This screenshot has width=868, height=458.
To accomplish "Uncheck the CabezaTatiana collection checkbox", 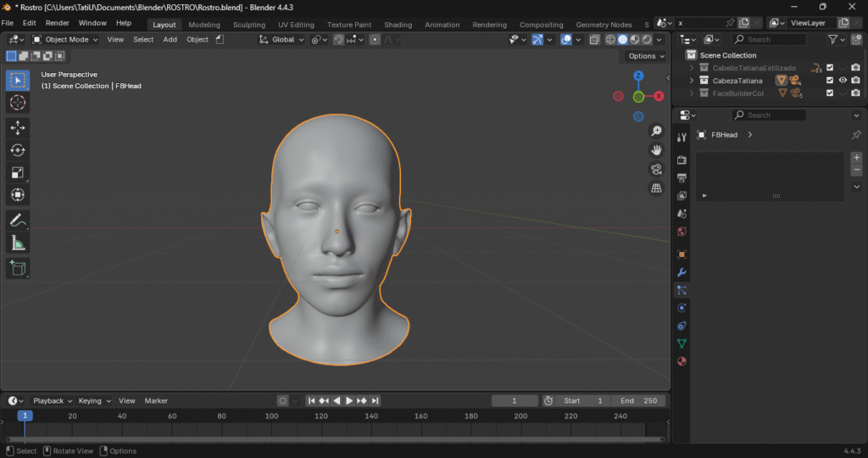I will tap(830, 81).
